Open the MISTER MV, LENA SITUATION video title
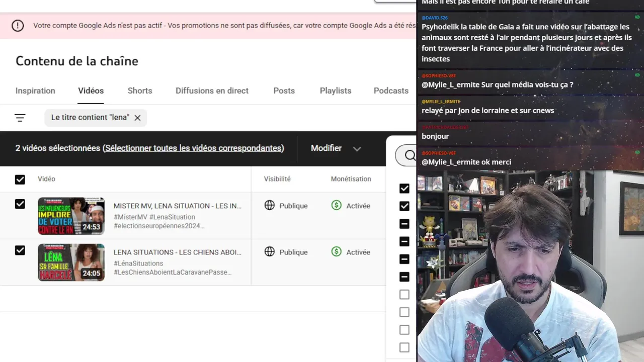The height and width of the screenshot is (362, 644). coord(178,206)
